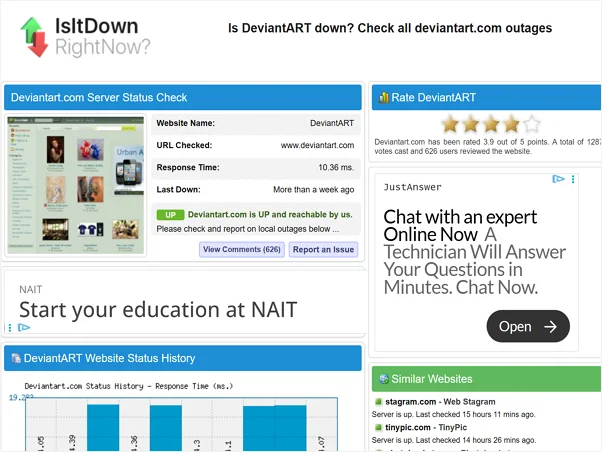Image resolution: width=602 pixels, height=452 pixels.
Task: Click the green UP status badge
Action: pyautogui.click(x=170, y=214)
